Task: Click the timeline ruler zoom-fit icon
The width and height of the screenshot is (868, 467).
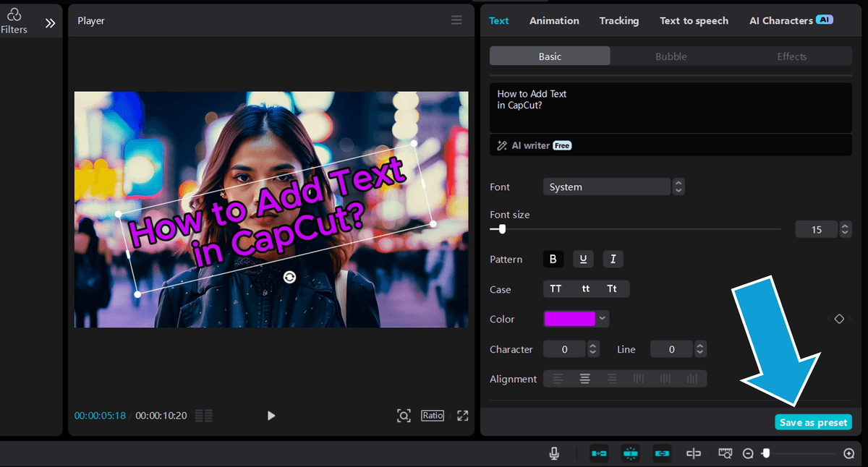Action: [x=726, y=453]
